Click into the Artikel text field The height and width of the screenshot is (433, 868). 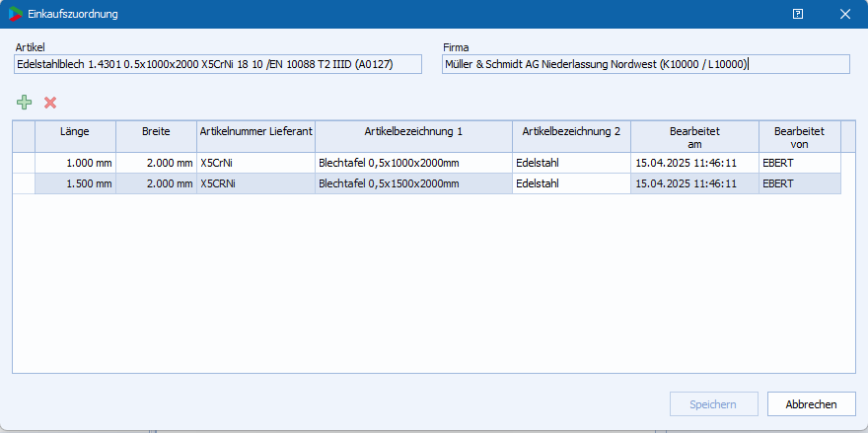217,64
